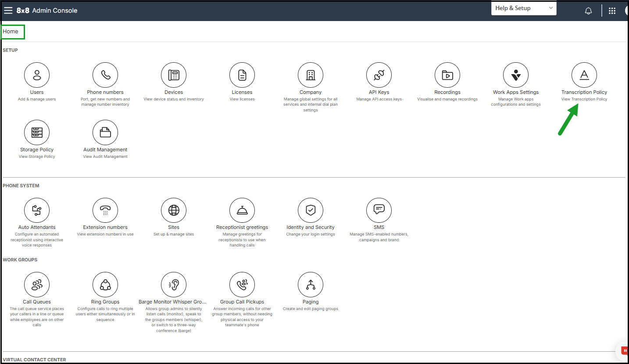Click 'View extension numbers in use' text
The width and height of the screenshot is (629, 364).
[105, 234]
